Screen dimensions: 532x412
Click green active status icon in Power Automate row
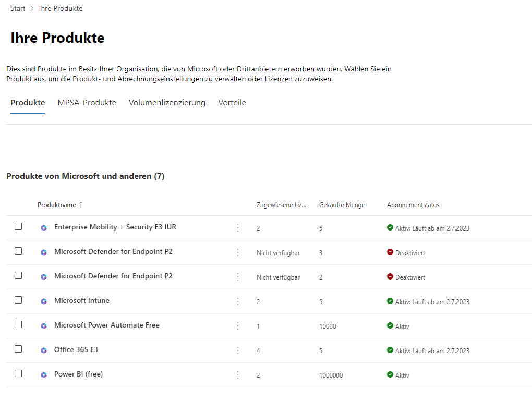click(x=390, y=325)
